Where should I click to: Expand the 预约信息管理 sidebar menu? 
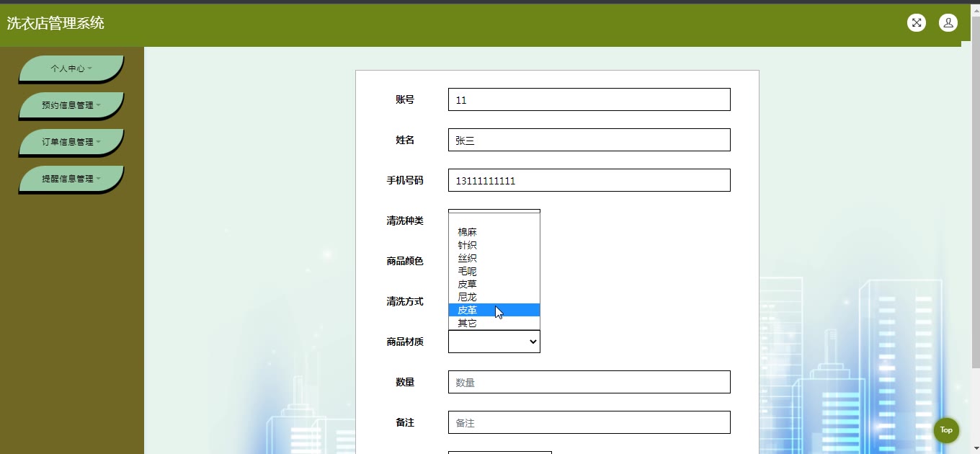click(71, 105)
